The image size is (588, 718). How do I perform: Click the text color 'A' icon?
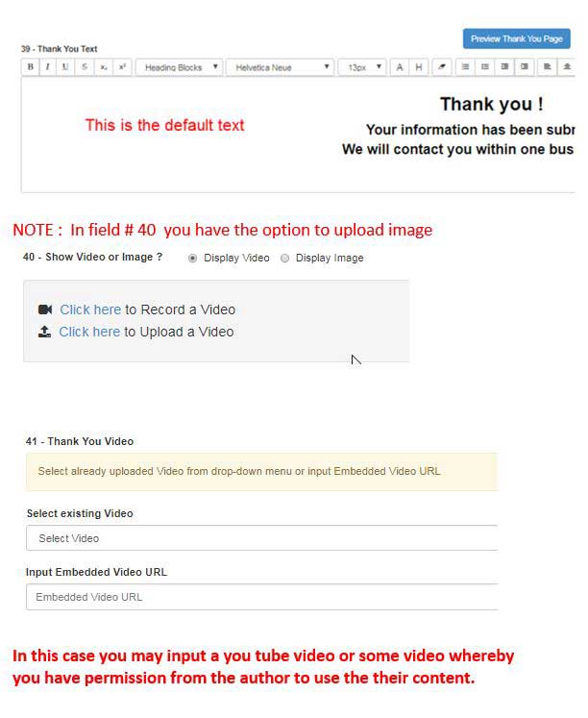[x=400, y=67]
